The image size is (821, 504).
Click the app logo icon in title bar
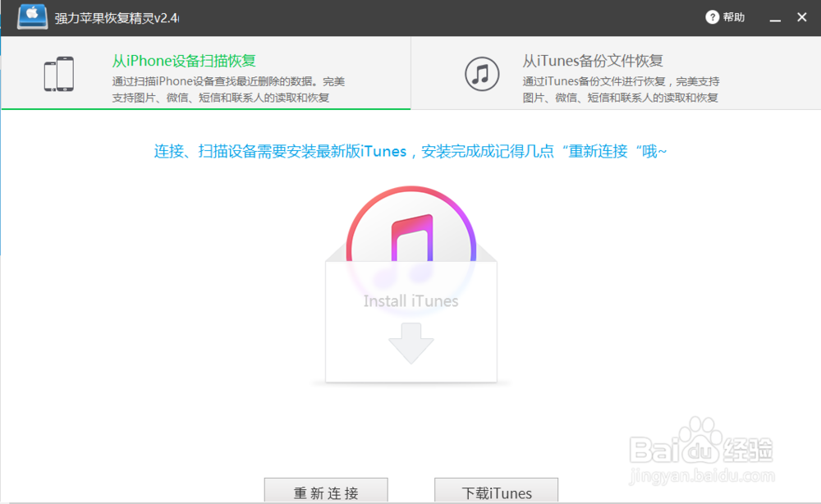pos(31,16)
